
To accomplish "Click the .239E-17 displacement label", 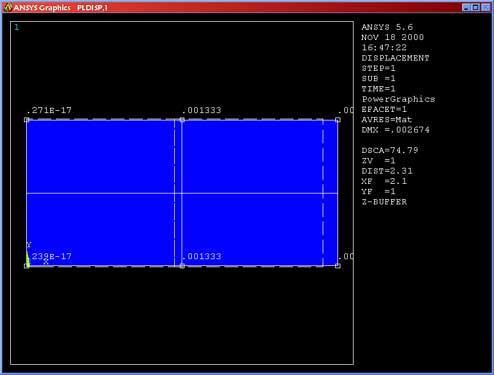I will point(51,256).
